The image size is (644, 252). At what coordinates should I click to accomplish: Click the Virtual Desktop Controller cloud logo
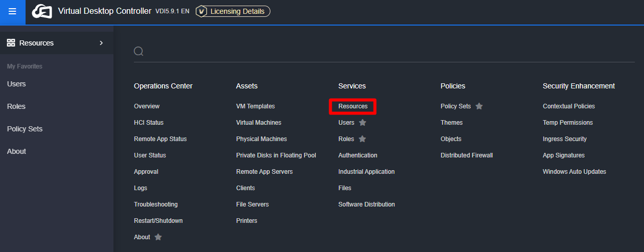click(42, 11)
